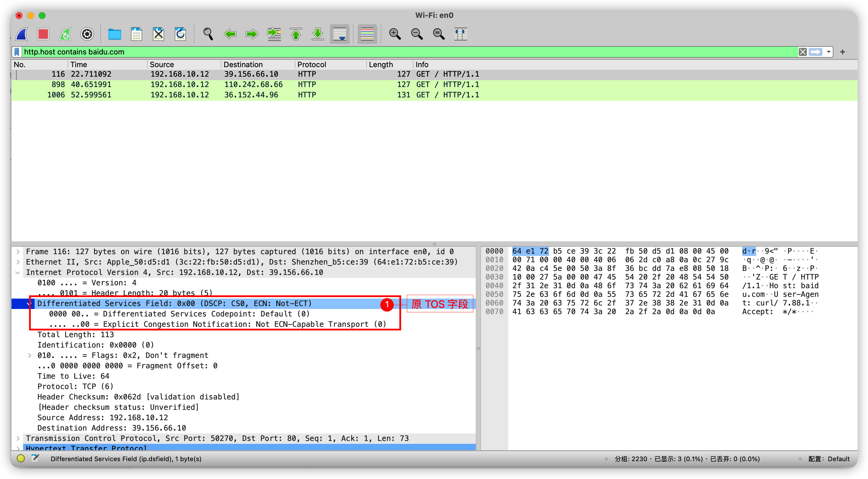Image resolution: width=868 pixels, height=479 pixels.
Task: Click the find packet magnifier icon
Action: (208, 34)
